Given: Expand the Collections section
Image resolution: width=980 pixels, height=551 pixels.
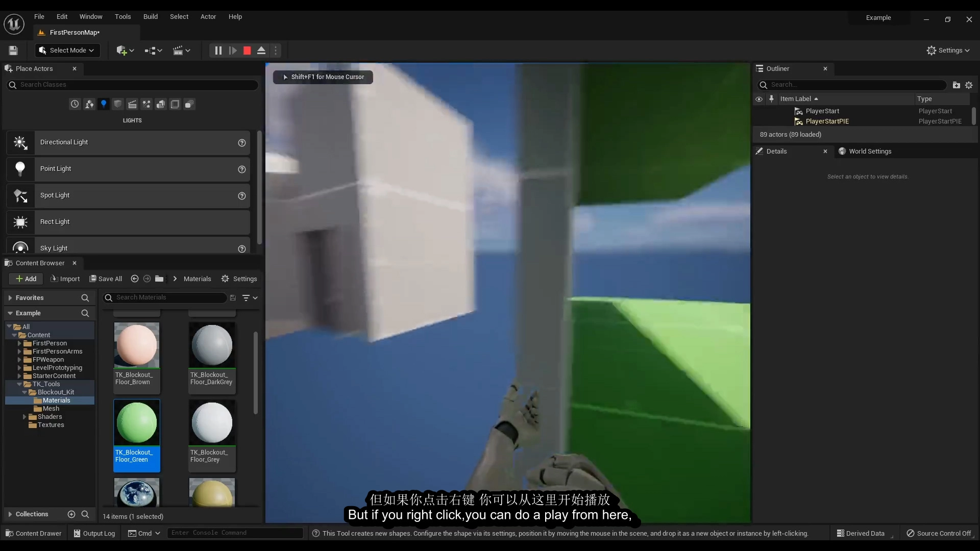Looking at the screenshot, I should click(x=10, y=514).
